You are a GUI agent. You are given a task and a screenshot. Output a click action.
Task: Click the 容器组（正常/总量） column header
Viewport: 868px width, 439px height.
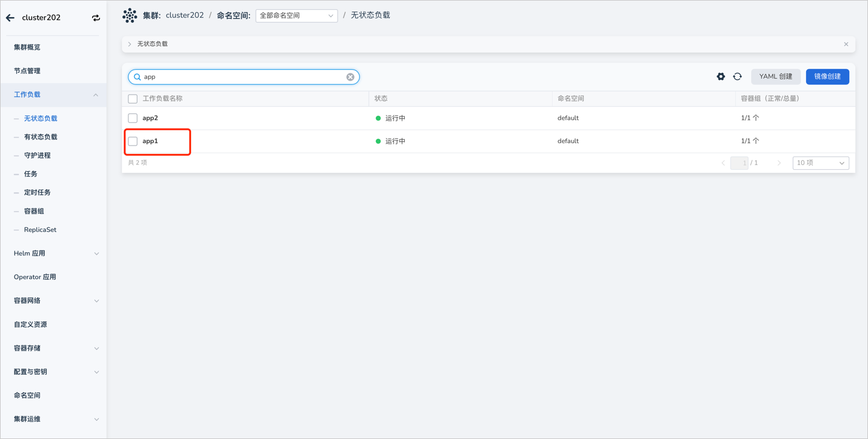770,99
